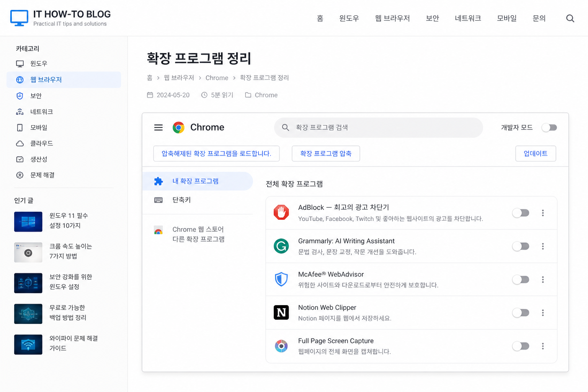Open the Chrome hamburger menu icon
Image resolution: width=588 pixels, height=392 pixels.
158,127
